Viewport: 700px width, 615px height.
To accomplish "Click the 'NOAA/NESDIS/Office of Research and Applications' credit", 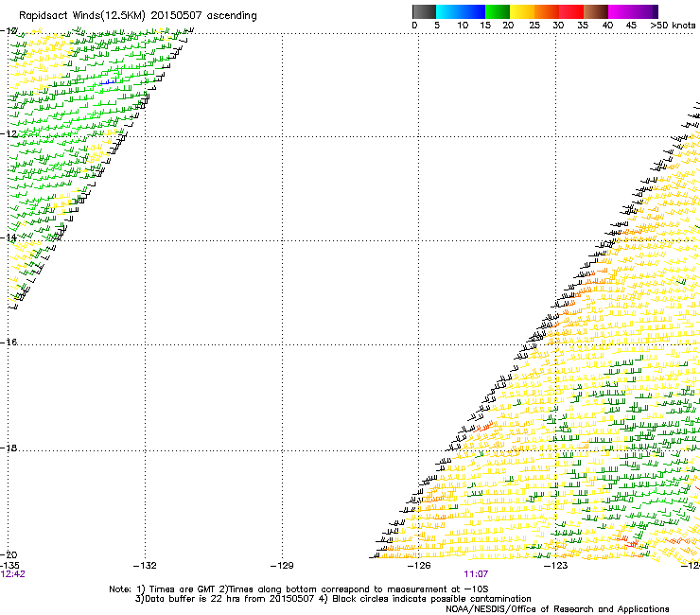I will tap(557, 609).
